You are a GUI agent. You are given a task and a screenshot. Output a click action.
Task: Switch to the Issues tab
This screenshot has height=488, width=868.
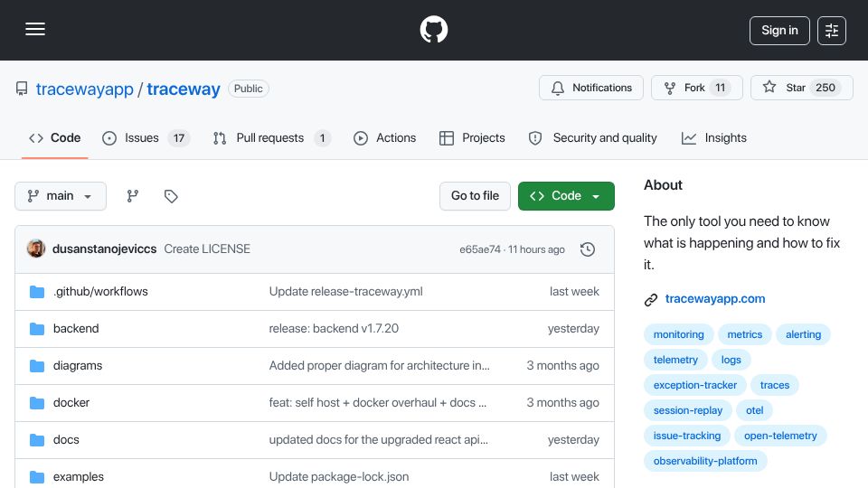[x=146, y=137]
